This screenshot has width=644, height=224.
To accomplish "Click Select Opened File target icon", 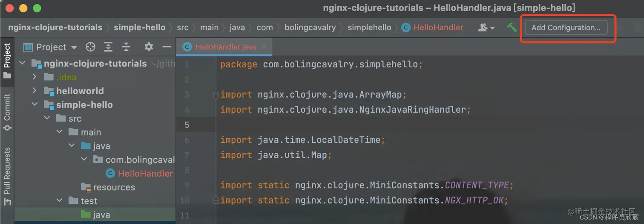I will (x=90, y=47).
